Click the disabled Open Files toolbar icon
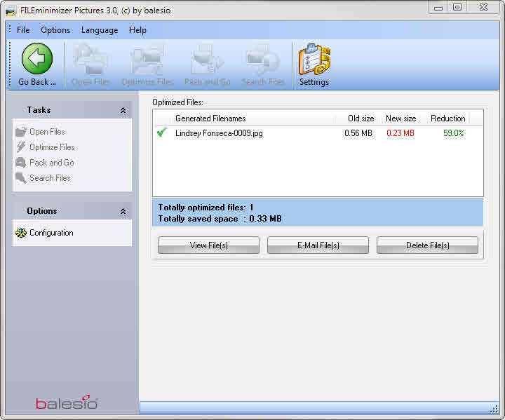Screen dimensions: 505x420 tap(90, 60)
